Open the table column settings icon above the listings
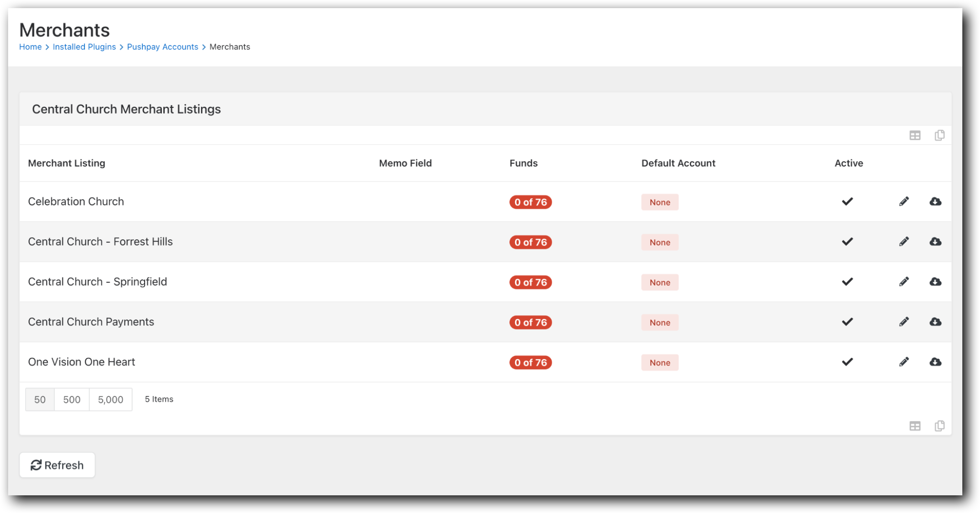 pos(915,135)
